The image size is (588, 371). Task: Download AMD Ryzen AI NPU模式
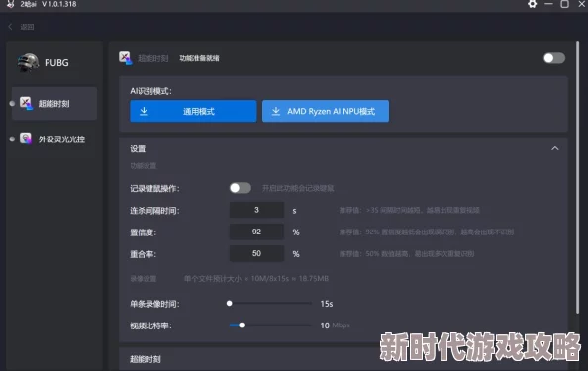pos(326,111)
